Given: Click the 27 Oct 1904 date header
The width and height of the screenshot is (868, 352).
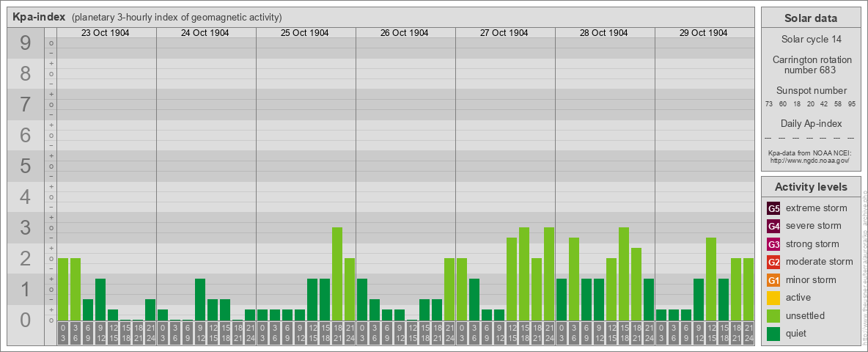Looking at the screenshot, I should (504, 33).
